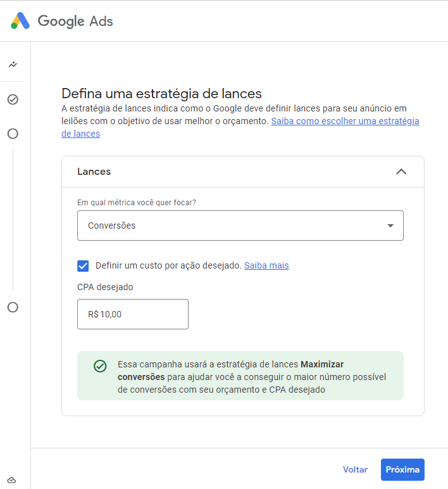Image resolution: width=448 pixels, height=489 pixels.
Task: Click the 'Maximizar conversões' bold text
Action: click(x=231, y=371)
